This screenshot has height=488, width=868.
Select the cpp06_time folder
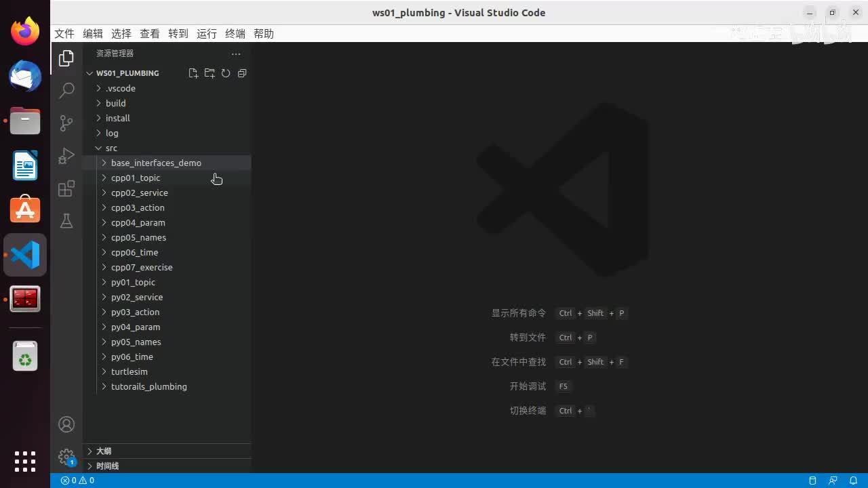(x=167, y=252)
